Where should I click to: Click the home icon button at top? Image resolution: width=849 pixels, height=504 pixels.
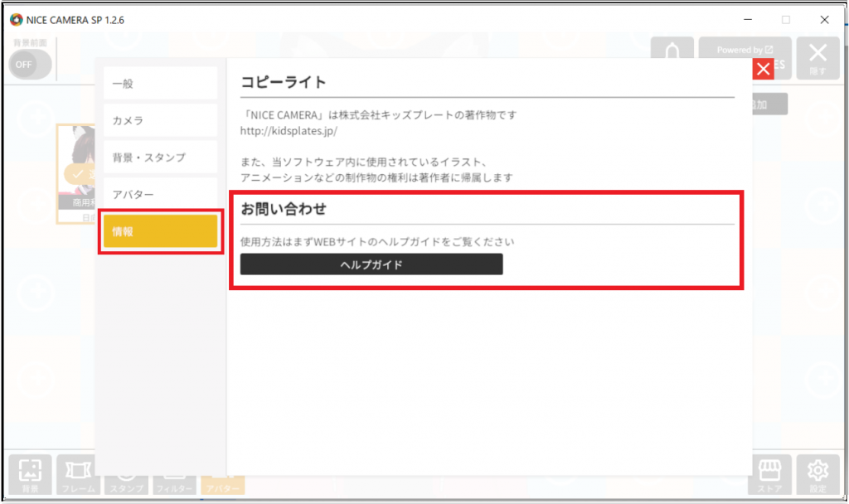coord(672,49)
